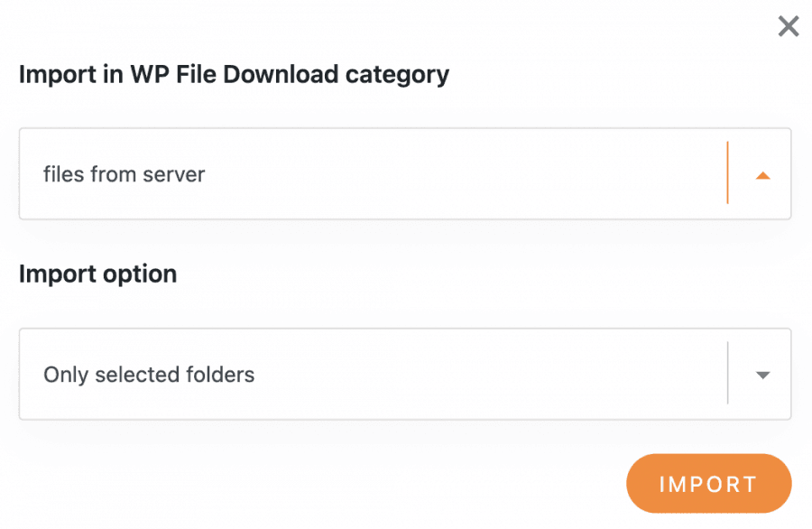
Task: Click the orange divider line in category selector
Action: pos(727,173)
